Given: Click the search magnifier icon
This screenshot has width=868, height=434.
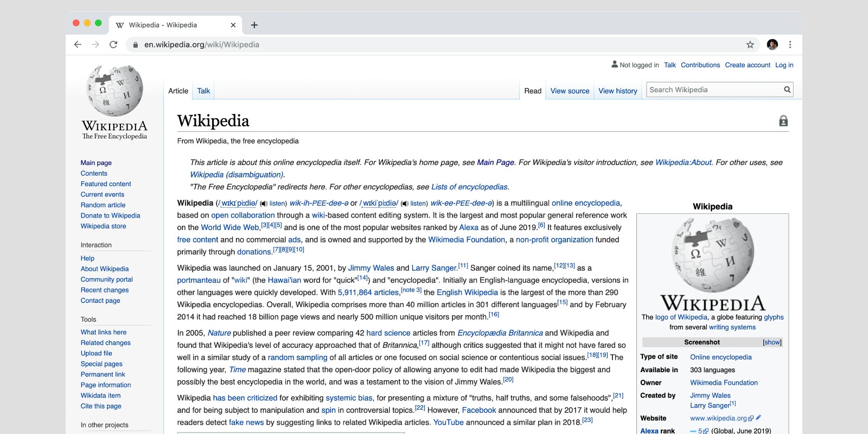Looking at the screenshot, I should coord(787,90).
